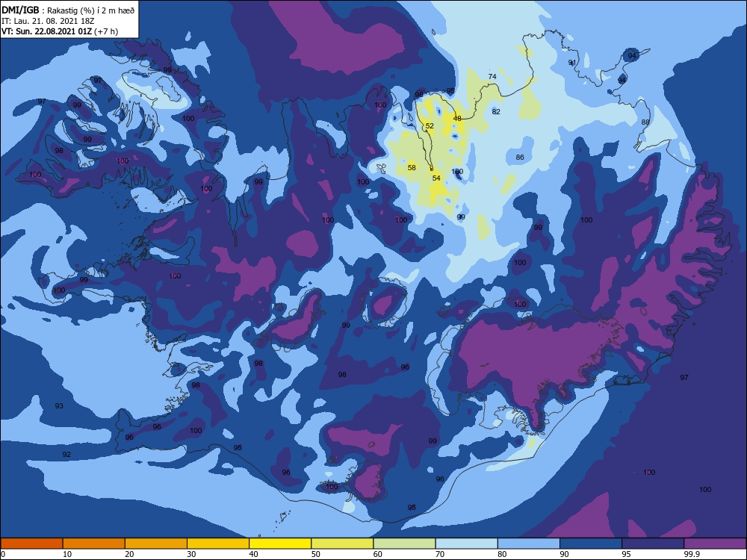Viewport: 747px width, 560px height.
Task: Click the medium blue 90–95 legend swatch
Action: [591, 544]
